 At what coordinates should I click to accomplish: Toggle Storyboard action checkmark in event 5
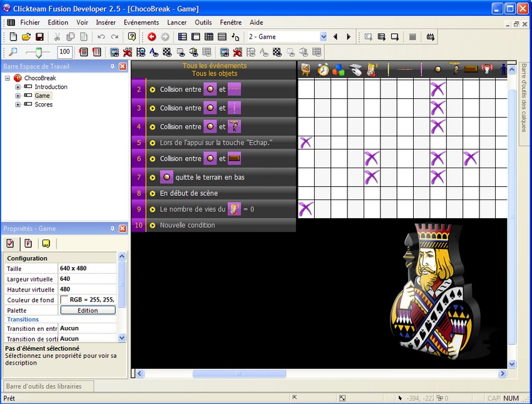tap(306, 143)
